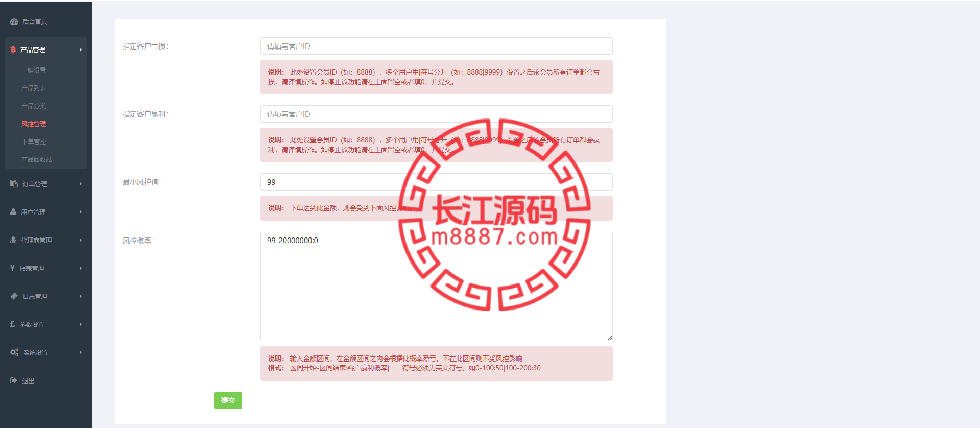
Task: Click the eraser icon beside 日志管理
Action: [14, 296]
